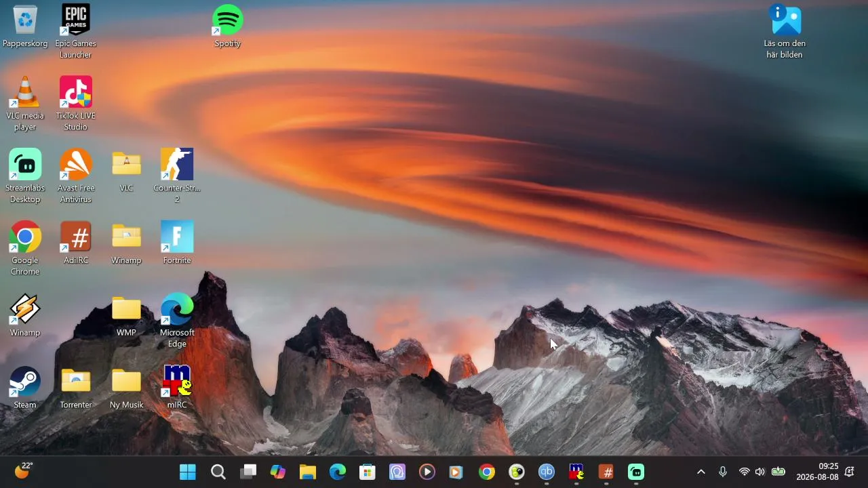Select the Streamlabs Desktop shortcut
The image size is (868, 488).
click(25, 176)
